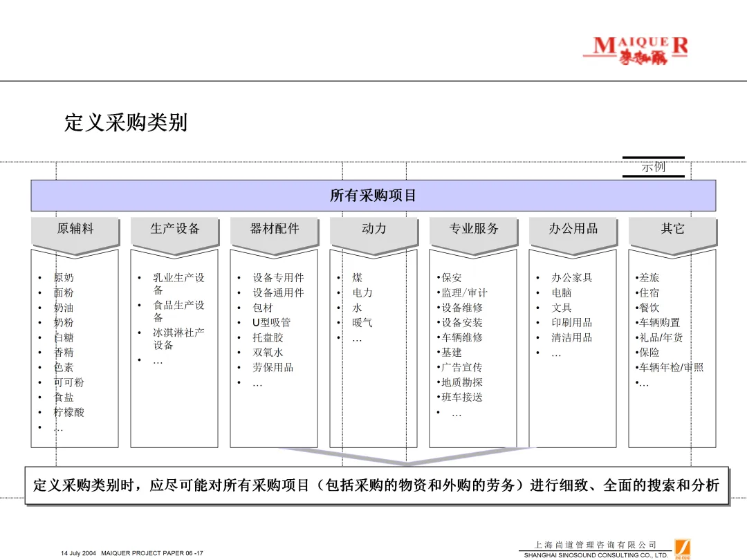Click the 冰淇淋社产设备 item
Screen dimensions: 747x560
point(178,339)
